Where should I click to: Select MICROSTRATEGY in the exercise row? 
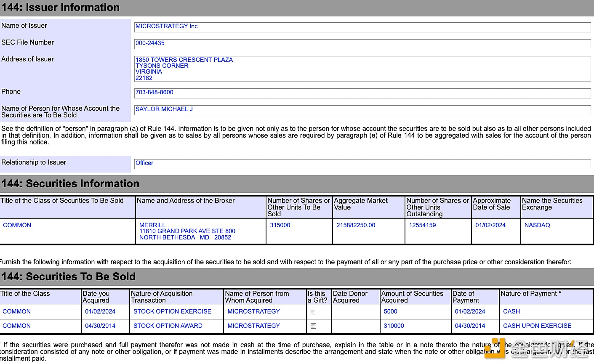click(x=253, y=311)
